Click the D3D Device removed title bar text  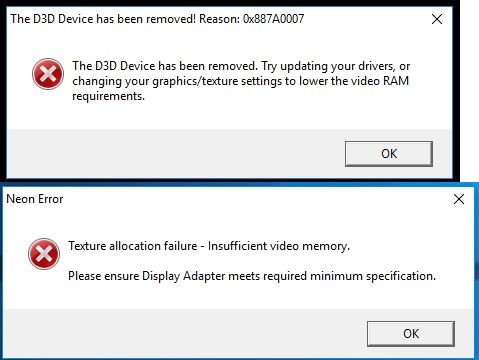tap(157, 19)
